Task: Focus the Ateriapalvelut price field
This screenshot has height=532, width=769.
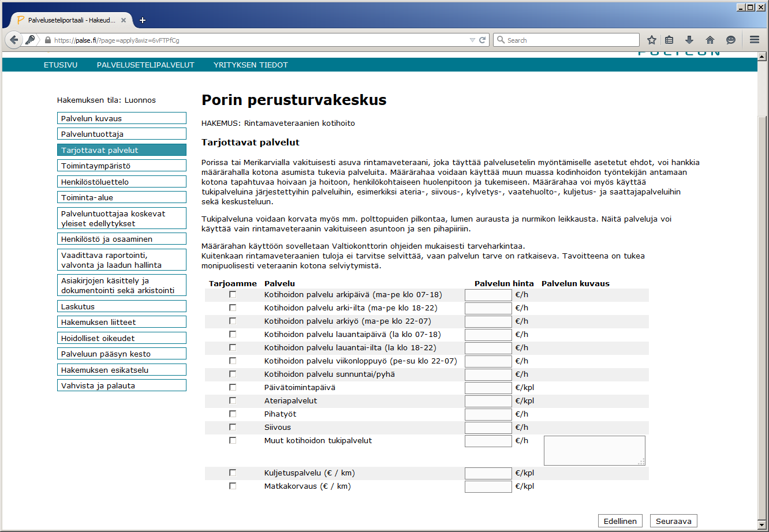Action: (x=488, y=401)
